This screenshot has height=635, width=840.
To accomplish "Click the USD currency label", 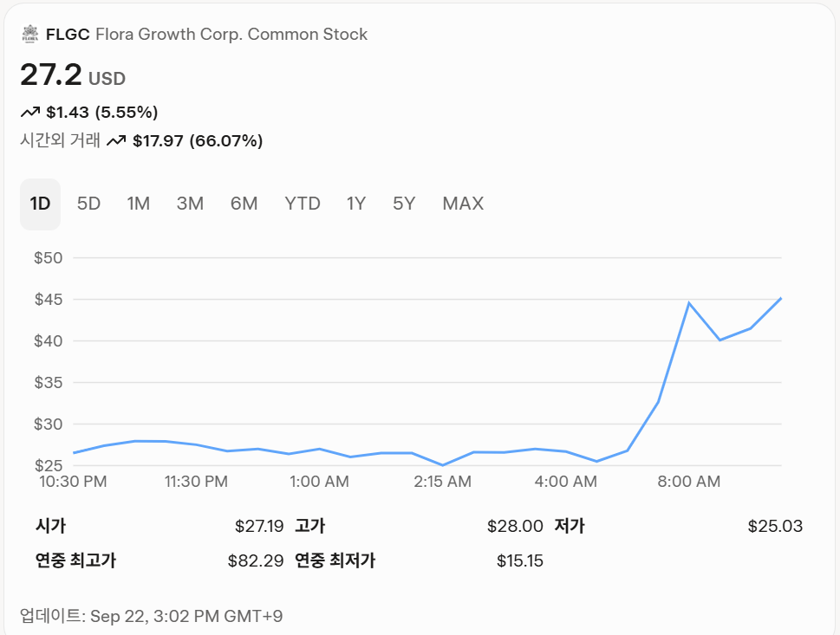I will [x=107, y=79].
